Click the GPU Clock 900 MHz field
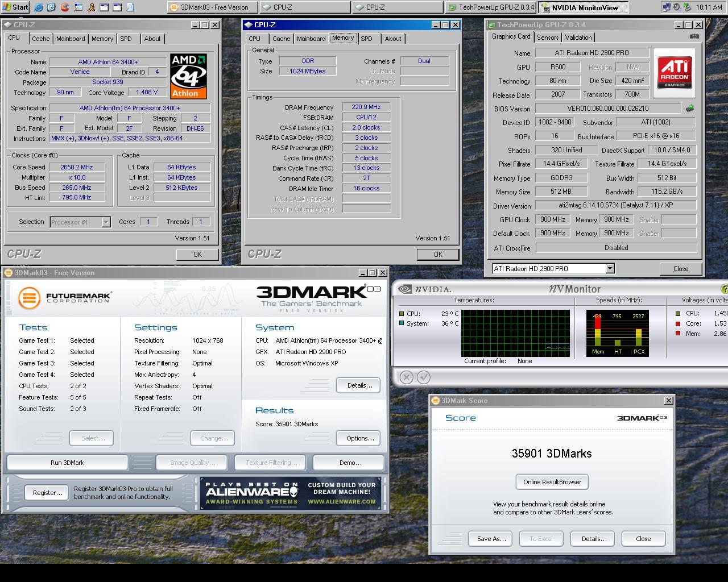Image resolution: width=728 pixels, height=582 pixels. [x=552, y=219]
